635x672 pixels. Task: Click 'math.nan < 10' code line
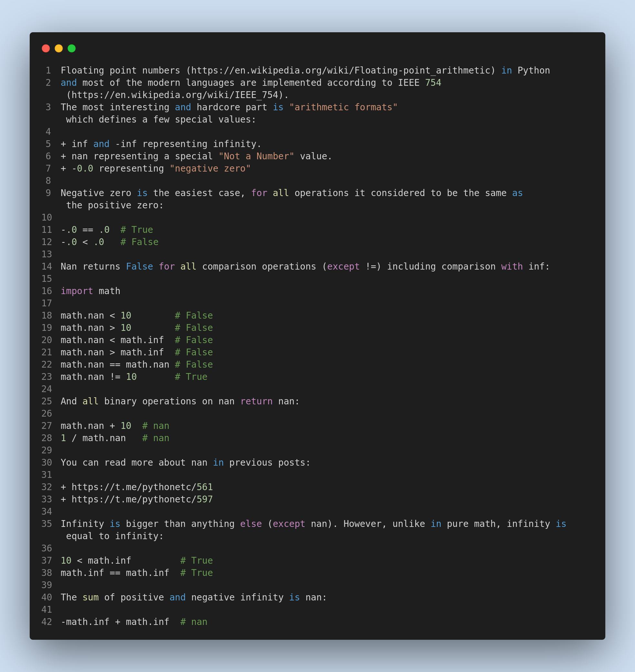[x=96, y=316]
